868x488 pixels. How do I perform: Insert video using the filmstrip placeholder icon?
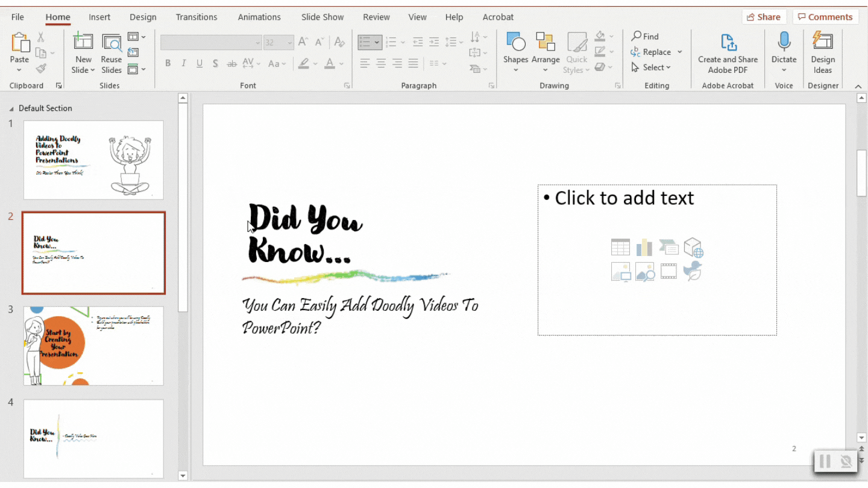pyautogui.click(x=668, y=271)
